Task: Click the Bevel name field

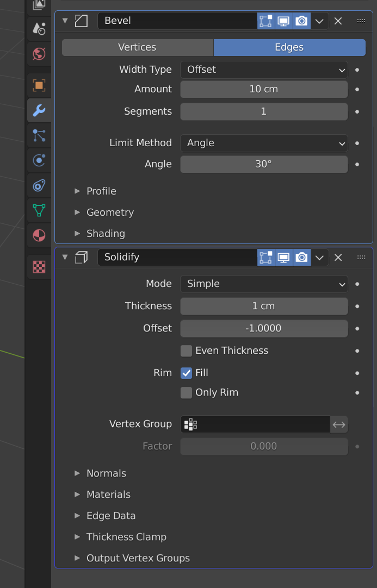Action: coord(177,21)
